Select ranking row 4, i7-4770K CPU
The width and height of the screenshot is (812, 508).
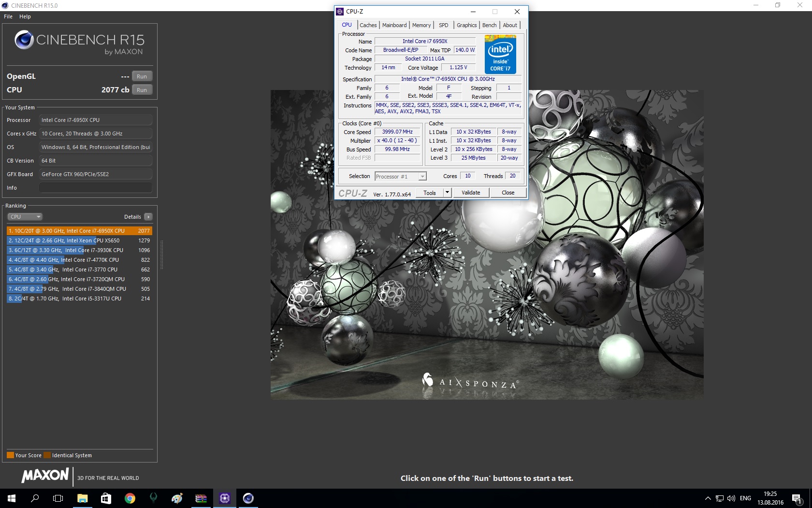point(79,260)
